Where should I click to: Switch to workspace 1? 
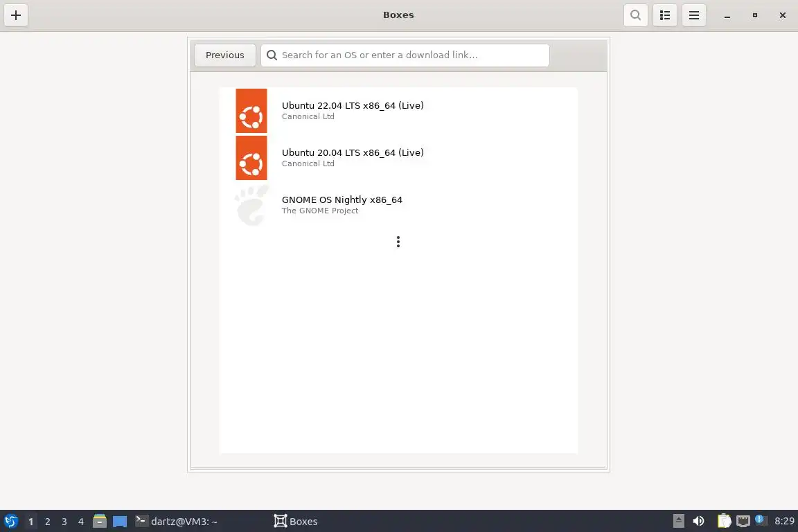tap(30, 522)
